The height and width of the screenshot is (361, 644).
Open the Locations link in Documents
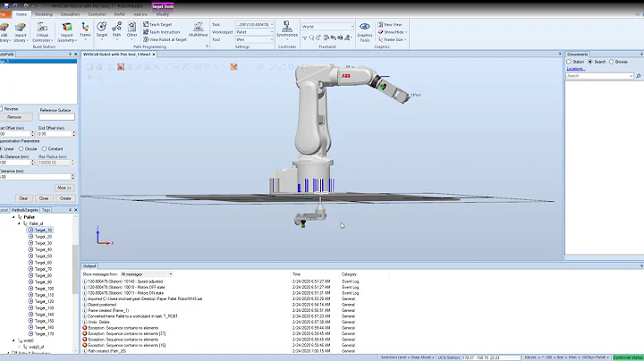click(x=576, y=69)
